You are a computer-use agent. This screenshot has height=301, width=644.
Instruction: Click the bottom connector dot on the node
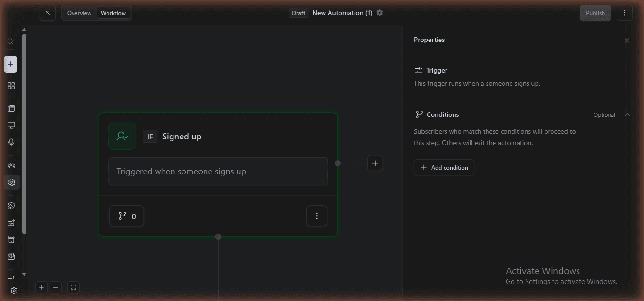(218, 236)
